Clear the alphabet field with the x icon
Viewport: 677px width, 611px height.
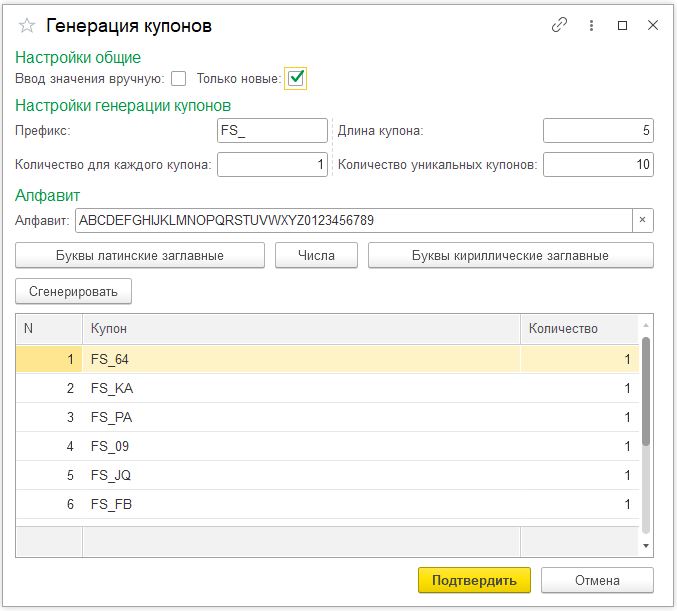point(642,220)
